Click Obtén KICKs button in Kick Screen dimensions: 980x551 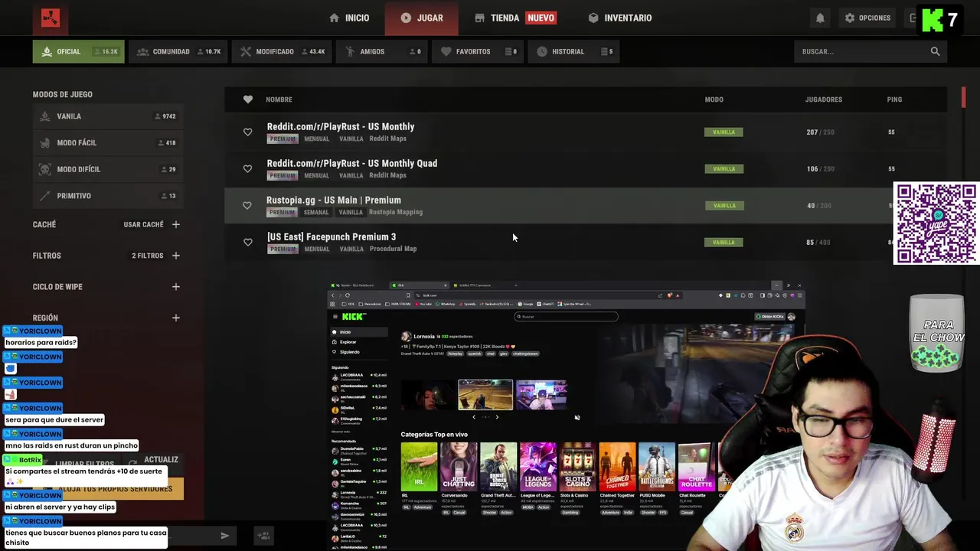tap(769, 316)
